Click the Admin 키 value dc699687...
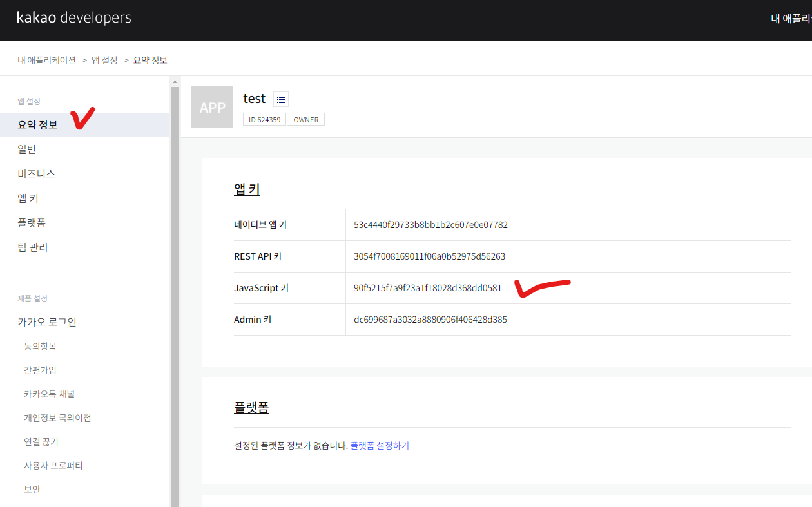Screen dimensions: 812x507 [x=430, y=320]
